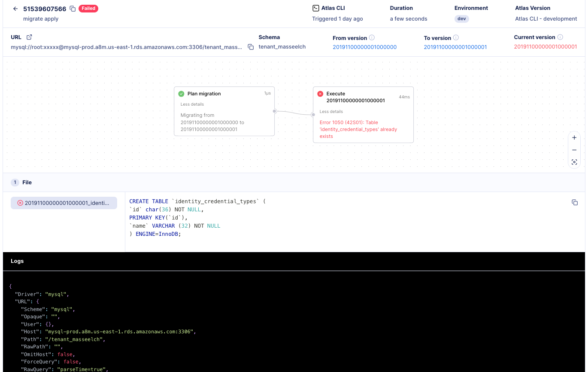Click the back arrow to leave migration details

15,9
